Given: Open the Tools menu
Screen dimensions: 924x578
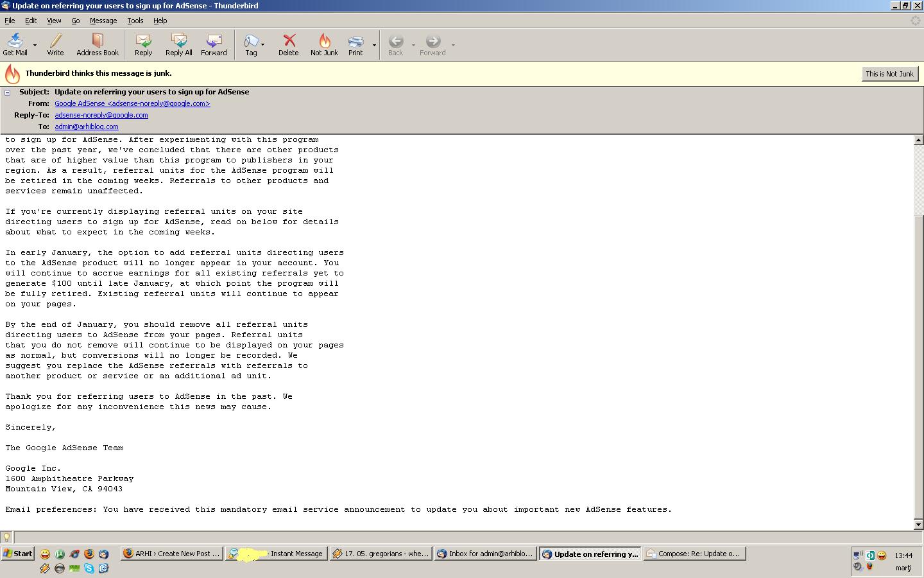Looking at the screenshot, I should (135, 21).
